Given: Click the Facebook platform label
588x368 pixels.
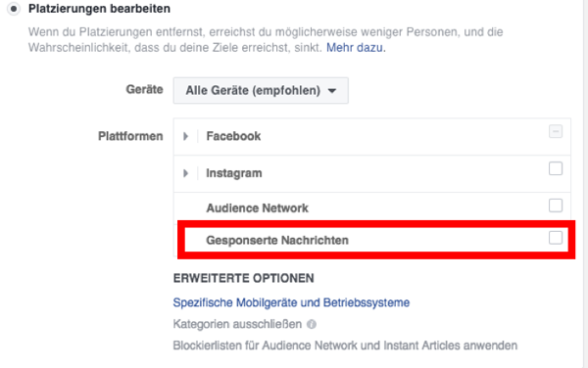Looking at the screenshot, I should 233,136.
